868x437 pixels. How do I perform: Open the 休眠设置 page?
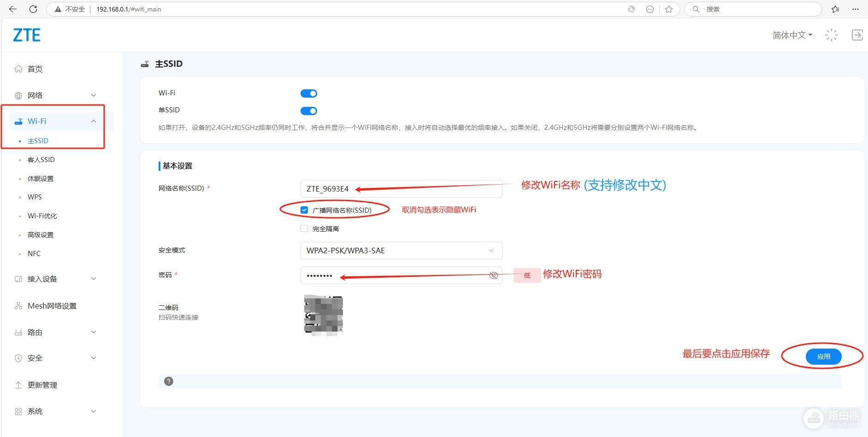[x=41, y=179]
